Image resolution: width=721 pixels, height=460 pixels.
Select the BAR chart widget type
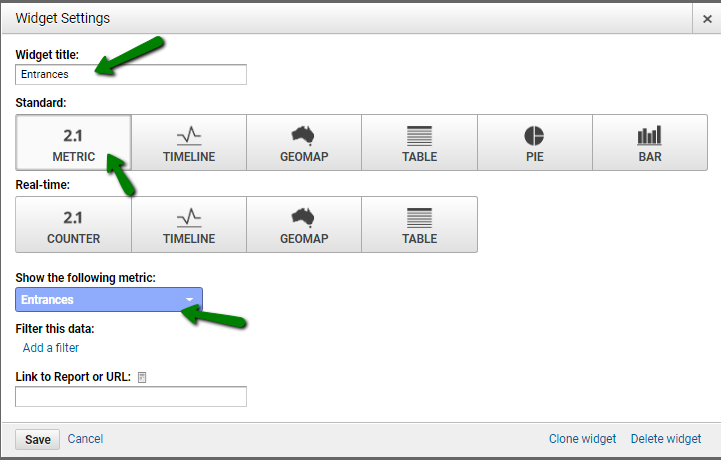650,143
